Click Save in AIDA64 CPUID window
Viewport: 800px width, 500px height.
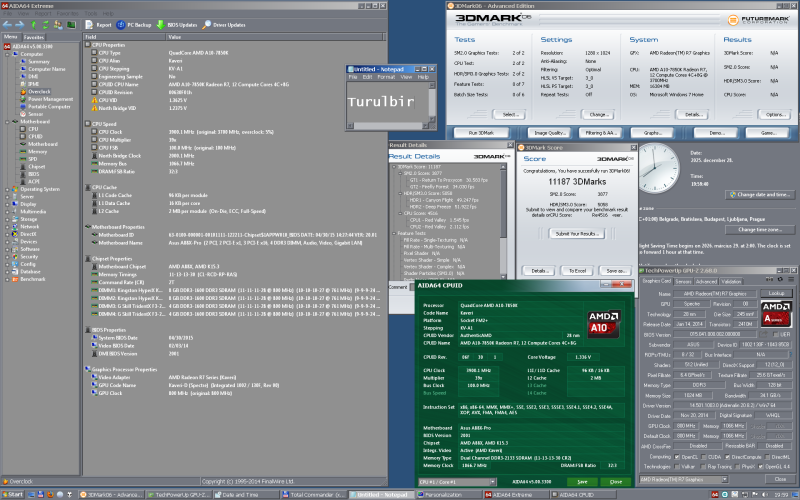tap(582, 482)
